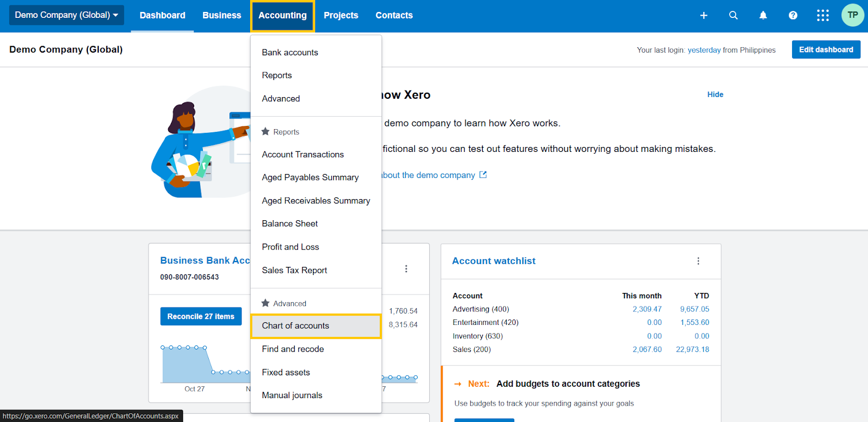Choose Chart of accounts
This screenshot has width=868, height=422.
[316, 326]
